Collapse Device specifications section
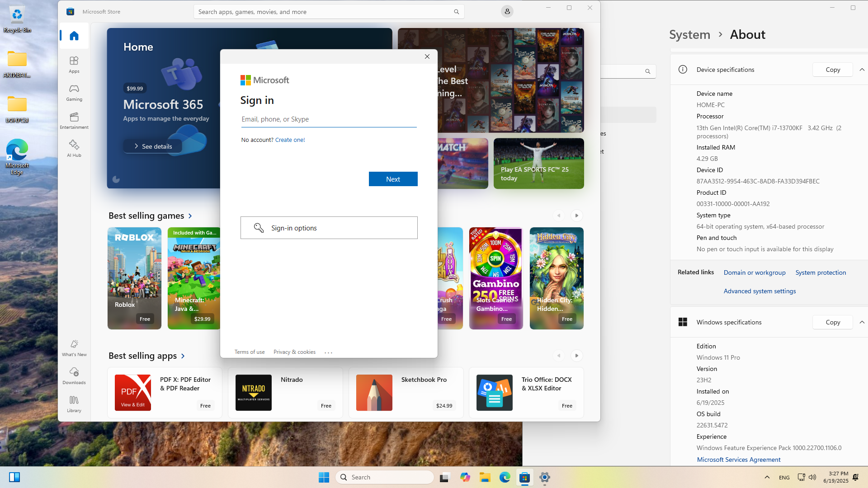Viewport: 868px width, 488px height. coord(862,70)
